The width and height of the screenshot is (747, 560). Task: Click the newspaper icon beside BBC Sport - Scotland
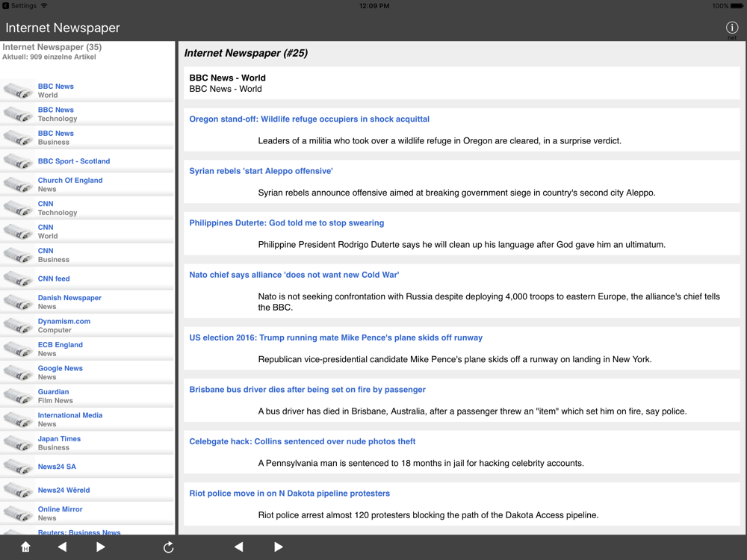pyautogui.click(x=18, y=161)
